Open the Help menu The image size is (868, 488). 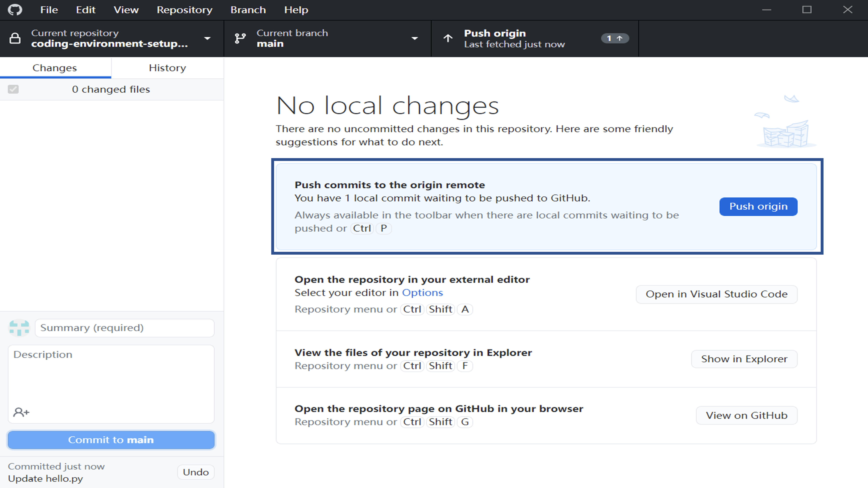pyautogui.click(x=296, y=10)
